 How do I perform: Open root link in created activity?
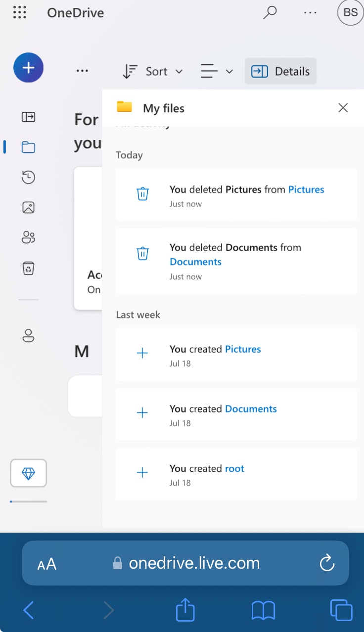pos(234,469)
